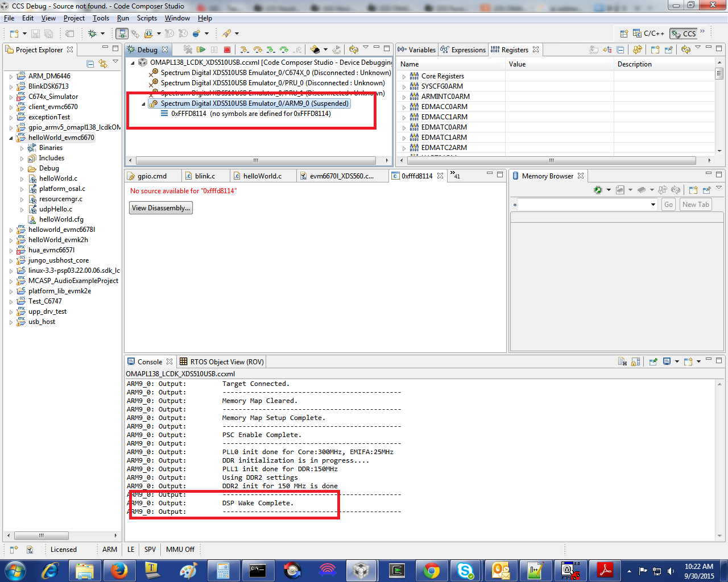The height and width of the screenshot is (582, 728).
Task: Click the green chip icon in Memory Browser
Action: tap(598, 190)
